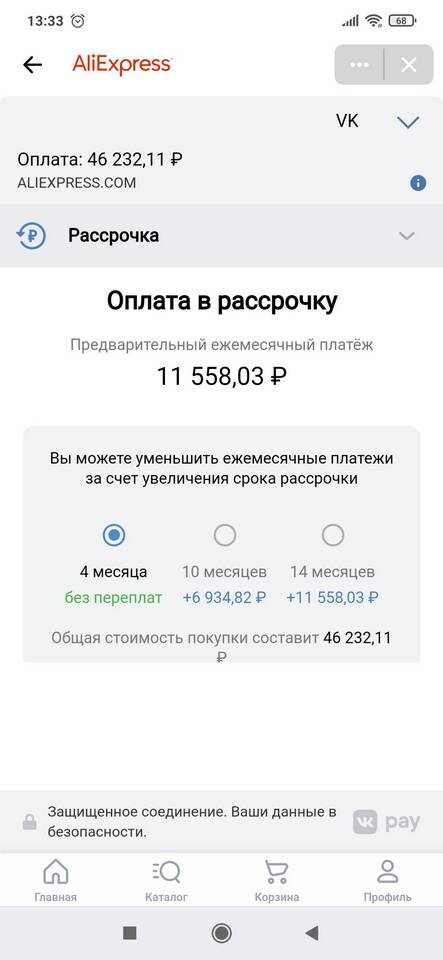Viewport: 443px width, 960px height.
Task: Tap the VK Pay logo
Action: click(387, 822)
